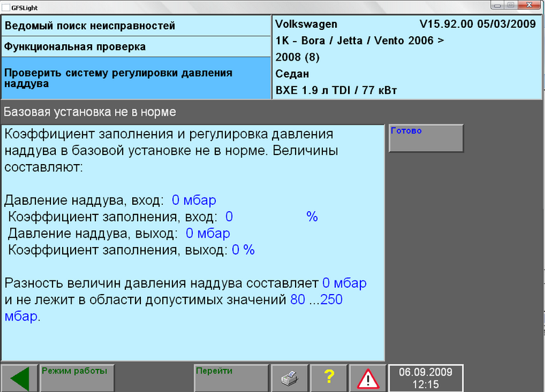Image resolution: width=545 pixels, height=392 pixels.
Task: Click the model year text 2008 (8)
Action: (298, 57)
